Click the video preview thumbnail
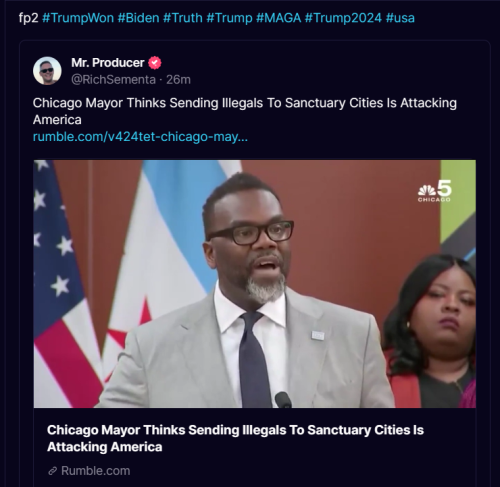The image size is (500, 487). (255, 284)
